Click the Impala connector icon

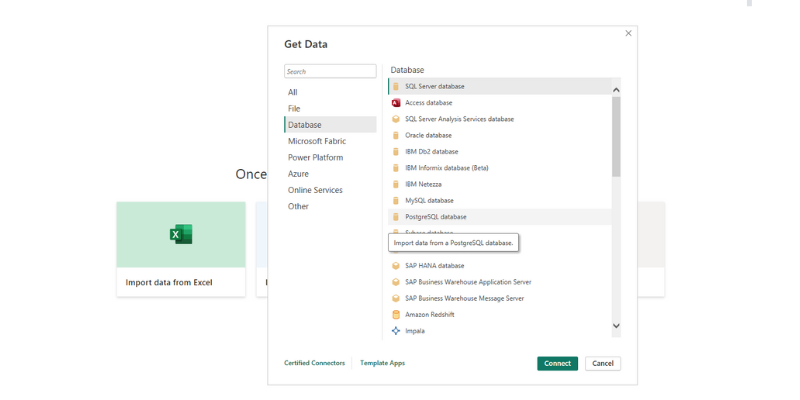395,331
